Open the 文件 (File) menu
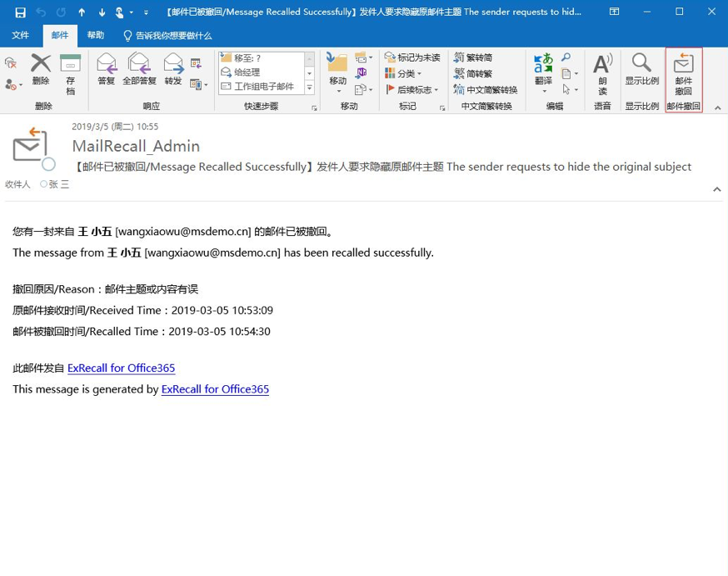The width and height of the screenshot is (728, 576). 21,36
